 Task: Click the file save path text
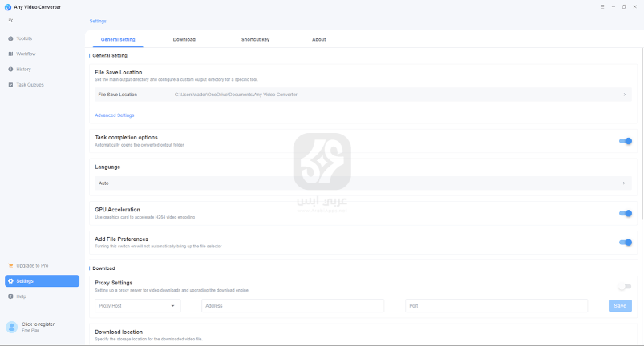click(236, 95)
